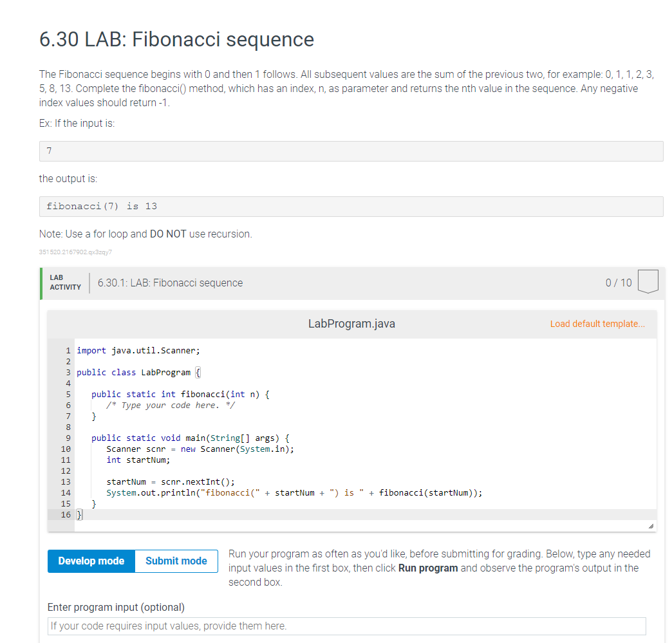This screenshot has width=672, height=643.
Task: Click the 6.30.1 LAB: Fibonacci sequence activity title
Action: [170, 283]
